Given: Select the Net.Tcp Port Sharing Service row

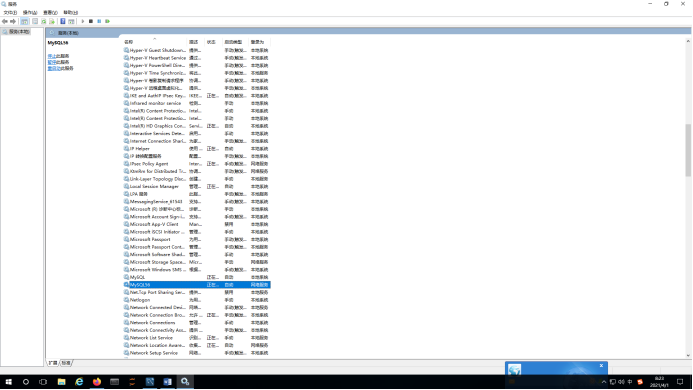Looking at the screenshot, I should point(197,292).
